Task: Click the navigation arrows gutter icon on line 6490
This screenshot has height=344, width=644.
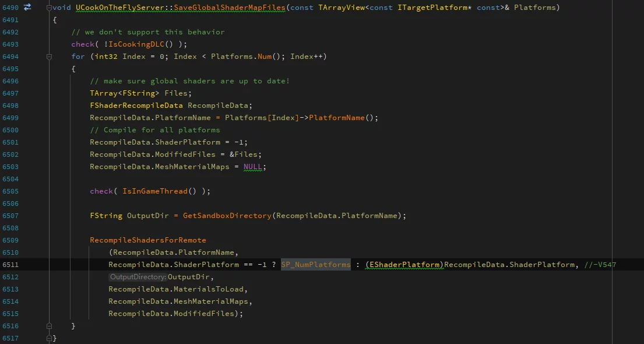Action: click(x=27, y=8)
